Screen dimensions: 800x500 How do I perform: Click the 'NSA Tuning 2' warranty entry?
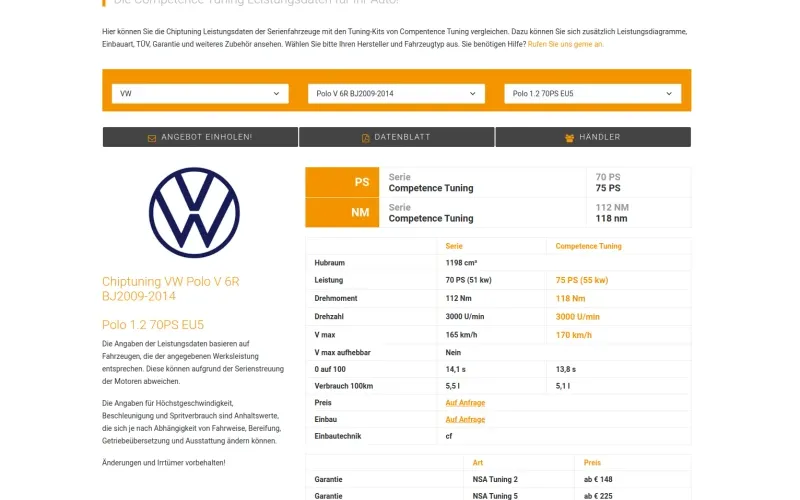(x=495, y=480)
